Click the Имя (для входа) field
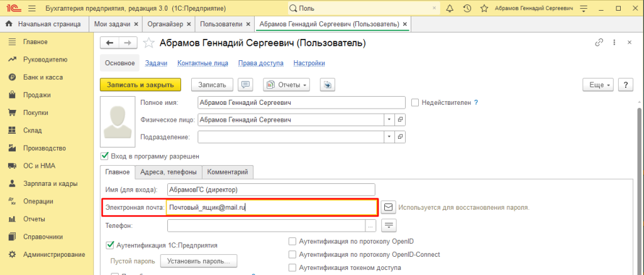The width and height of the screenshot is (644, 275). pyautogui.click(x=272, y=190)
